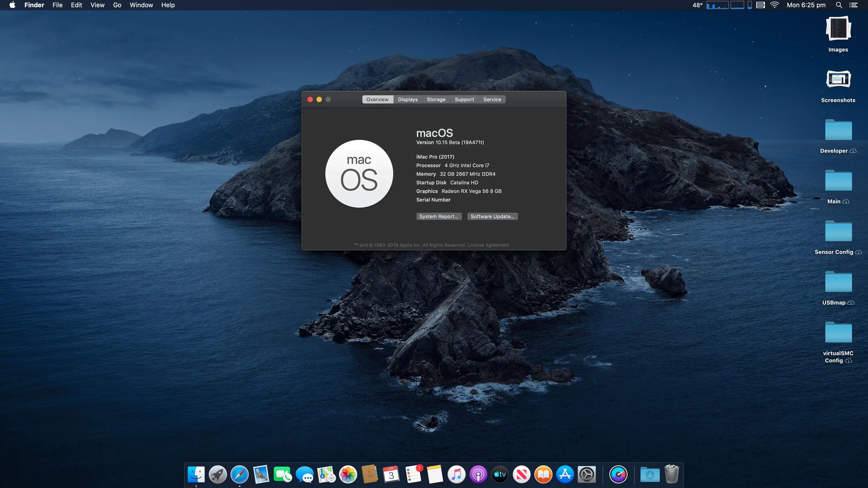This screenshot has width=868, height=488.
Task: Click the System Report button
Action: (438, 217)
